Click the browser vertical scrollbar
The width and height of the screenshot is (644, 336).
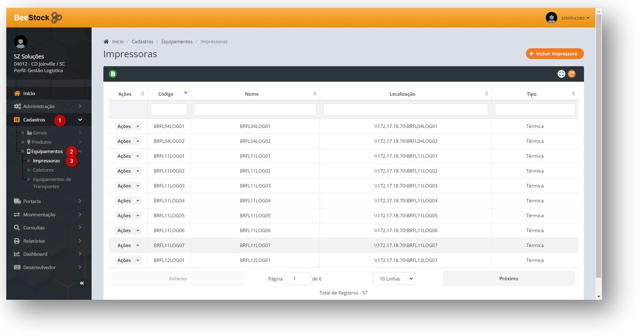(599, 148)
